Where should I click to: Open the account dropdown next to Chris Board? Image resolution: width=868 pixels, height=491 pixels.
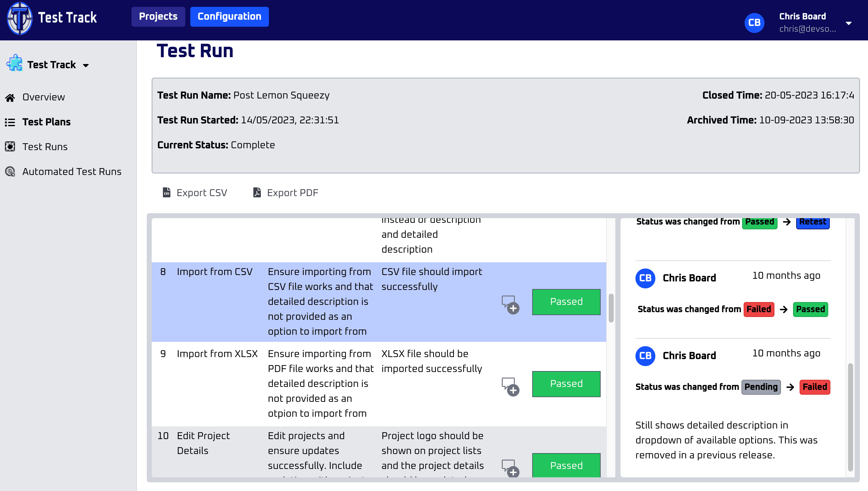pyautogui.click(x=849, y=23)
